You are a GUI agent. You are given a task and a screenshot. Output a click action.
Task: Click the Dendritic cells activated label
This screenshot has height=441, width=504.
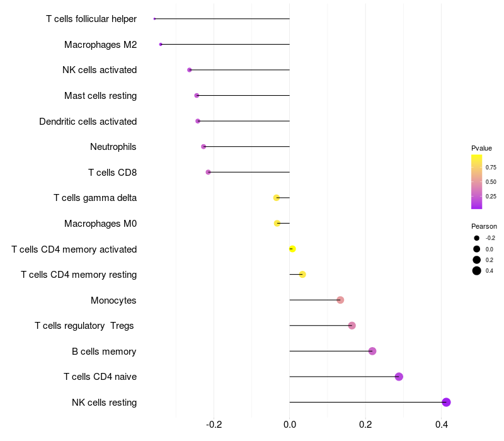88,122
